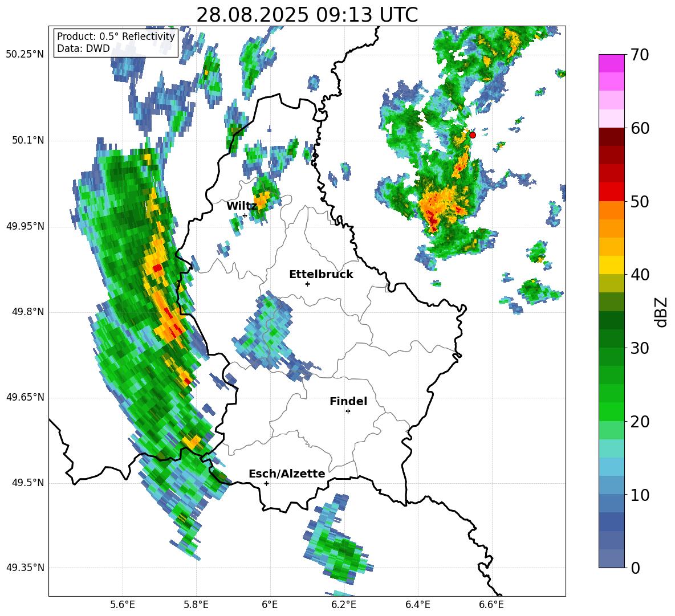
Task: Click the title 28.08.2025 09:13 UTC
Action: pyautogui.click(x=307, y=15)
